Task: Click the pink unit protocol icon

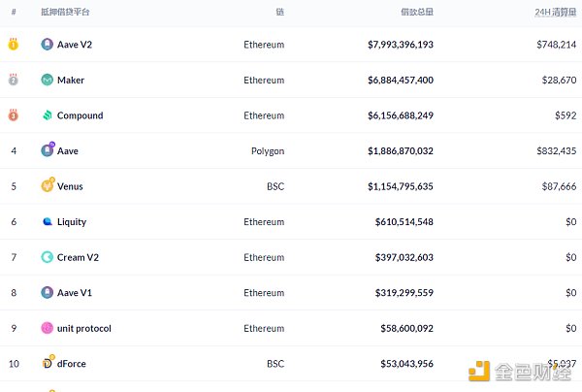Action: pos(47,328)
